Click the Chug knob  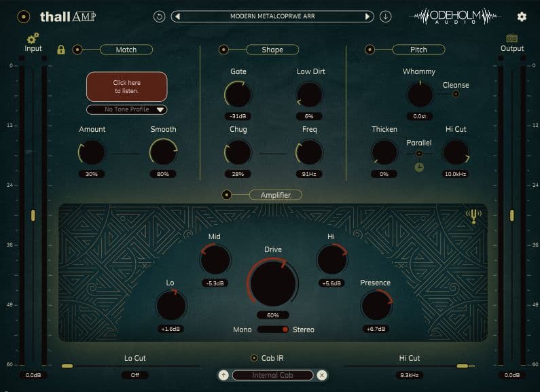(x=238, y=152)
